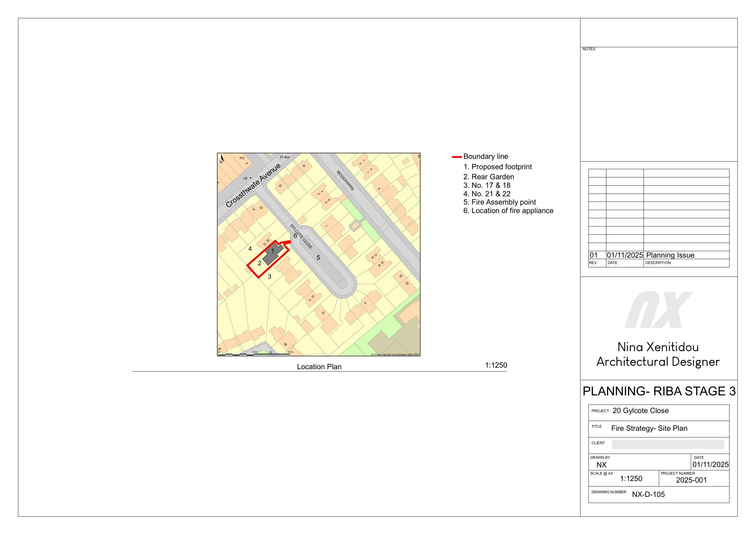Click the Crossthwate Avenue road label
This screenshot has width=756, height=535.
pos(253,185)
